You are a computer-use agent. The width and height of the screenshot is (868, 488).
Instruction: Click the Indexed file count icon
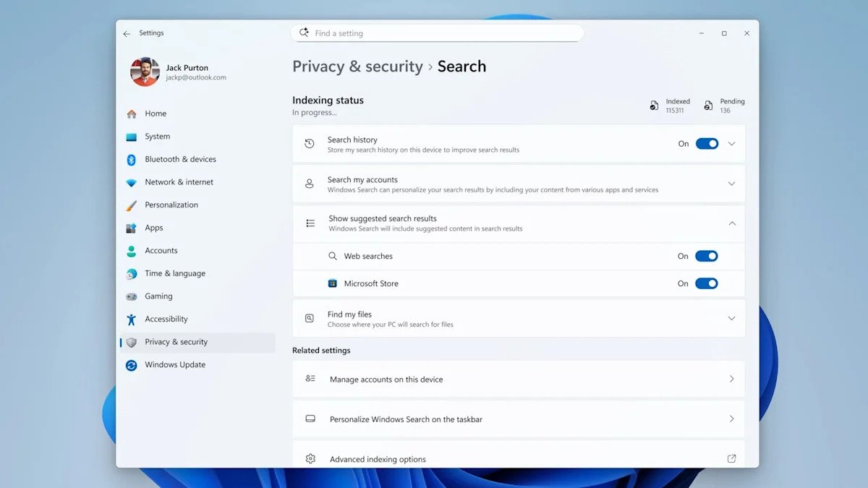click(654, 106)
